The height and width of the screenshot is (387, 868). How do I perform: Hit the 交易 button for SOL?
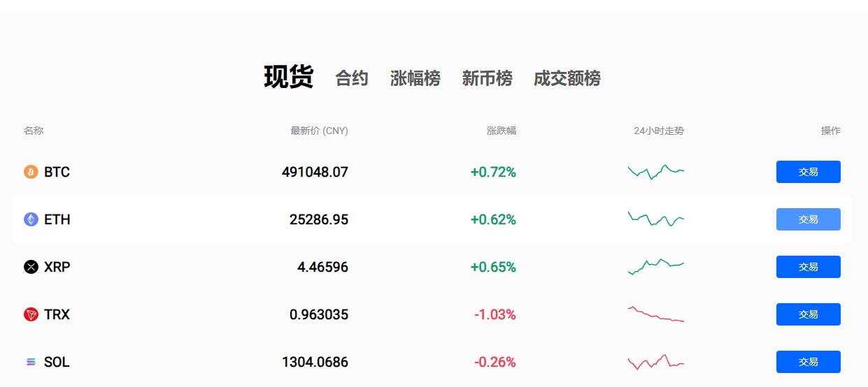[x=808, y=362]
